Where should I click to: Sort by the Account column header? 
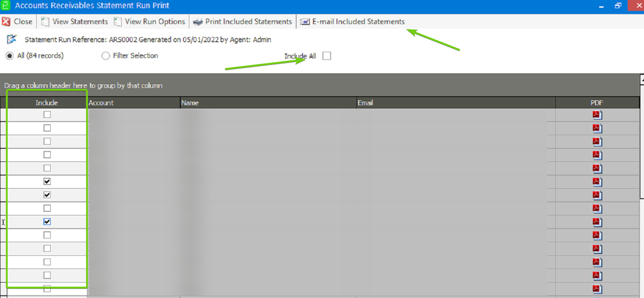pyautogui.click(x=133, y=103)
